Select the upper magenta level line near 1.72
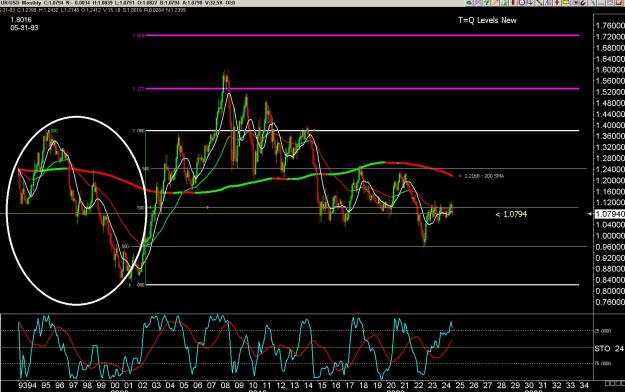The image size is (625, 392). click(362, 35)
